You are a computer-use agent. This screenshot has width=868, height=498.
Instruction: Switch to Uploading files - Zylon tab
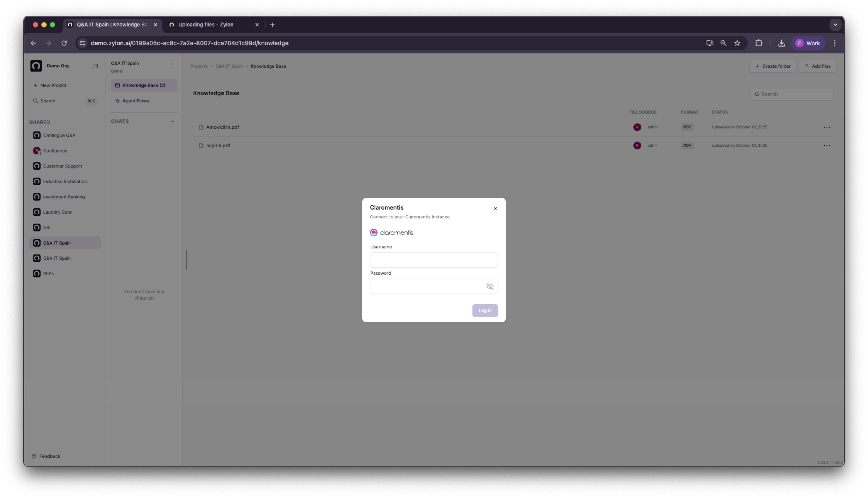206,25
